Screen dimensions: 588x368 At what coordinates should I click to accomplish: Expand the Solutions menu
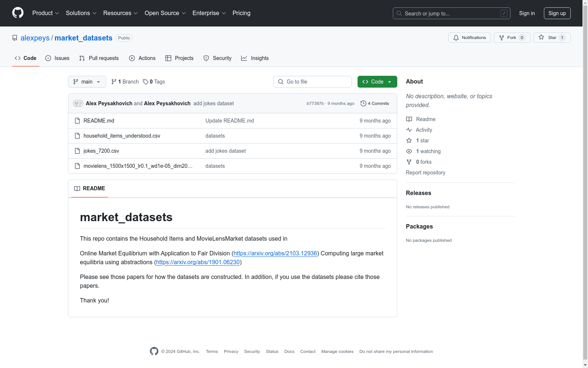[81, 13]
